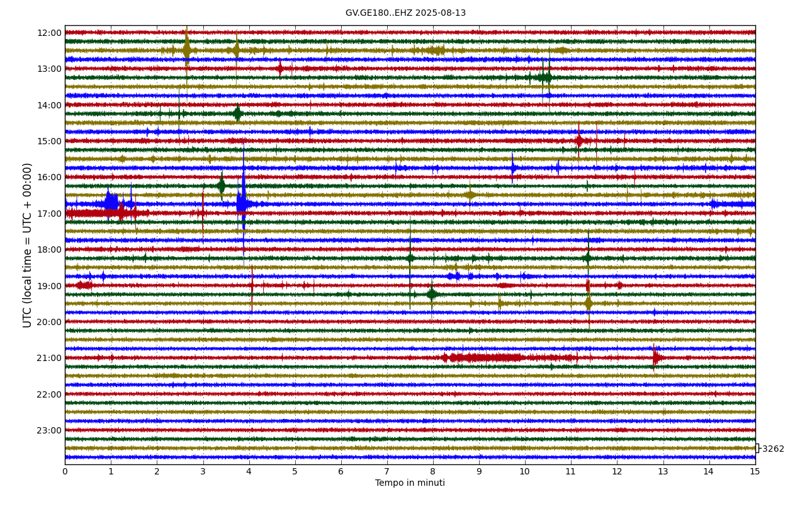Click the x-axis tick label 15
Screen dimensions: 812x516
coord(755,471)
